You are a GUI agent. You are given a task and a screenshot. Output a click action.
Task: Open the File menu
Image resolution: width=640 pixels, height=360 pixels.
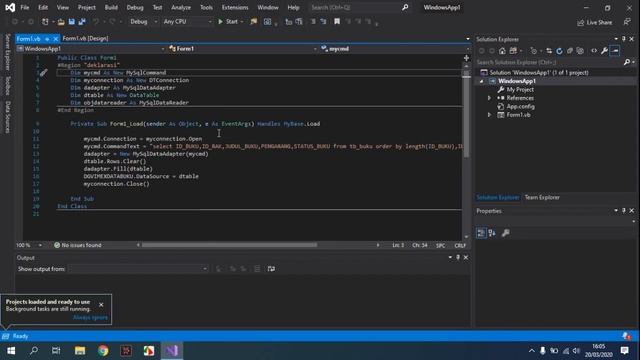25,7
